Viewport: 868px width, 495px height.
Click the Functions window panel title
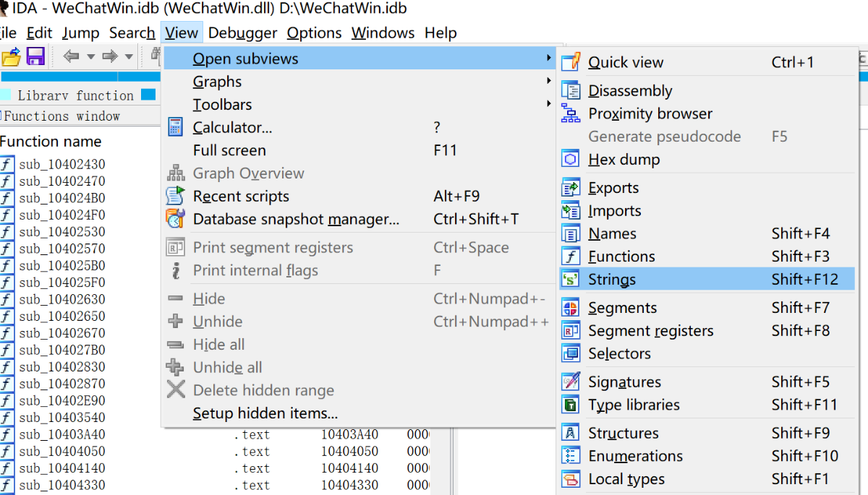tap(63, 116)
